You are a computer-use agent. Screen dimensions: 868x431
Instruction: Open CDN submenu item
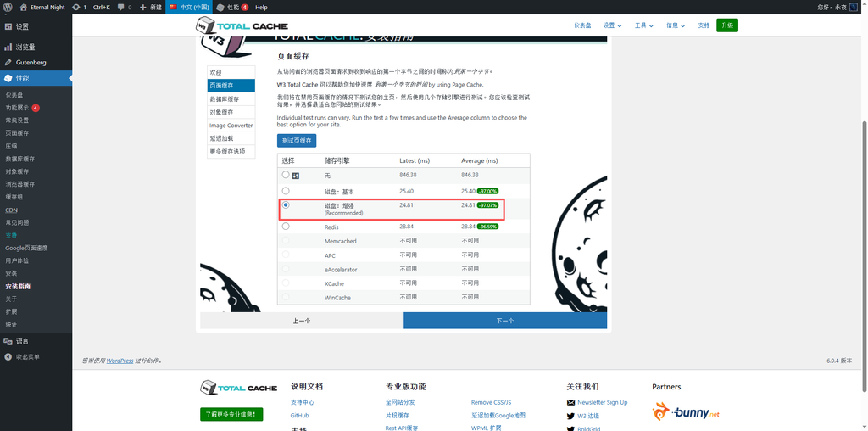tap(11, 210)
